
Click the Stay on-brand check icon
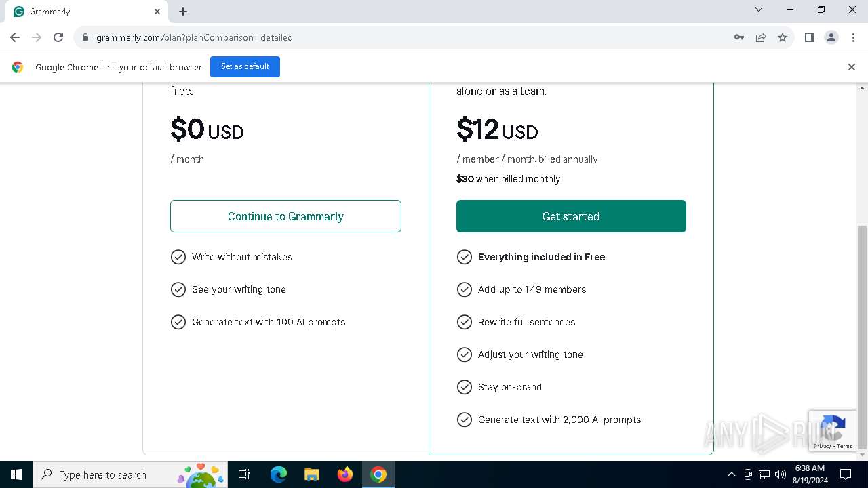465,387
